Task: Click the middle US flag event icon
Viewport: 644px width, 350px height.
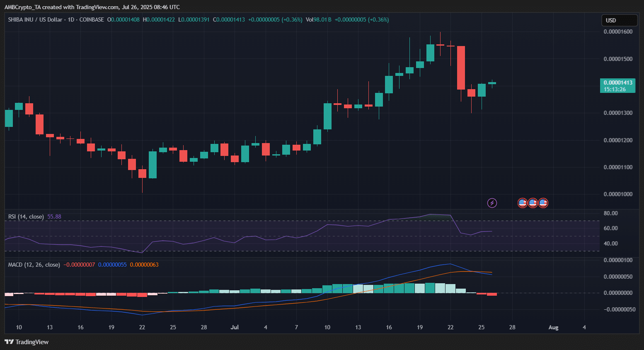Action: click(x=533, y=203)
